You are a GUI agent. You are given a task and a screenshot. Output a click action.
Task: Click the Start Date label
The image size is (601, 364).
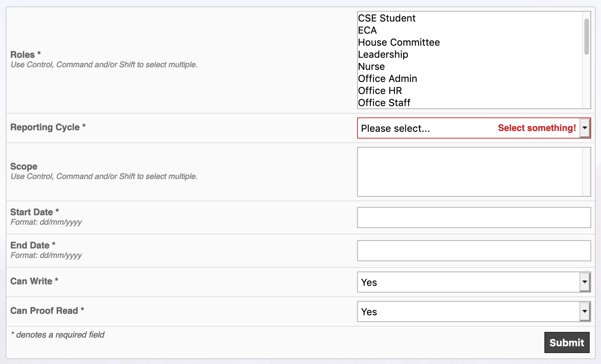[34, 212]
